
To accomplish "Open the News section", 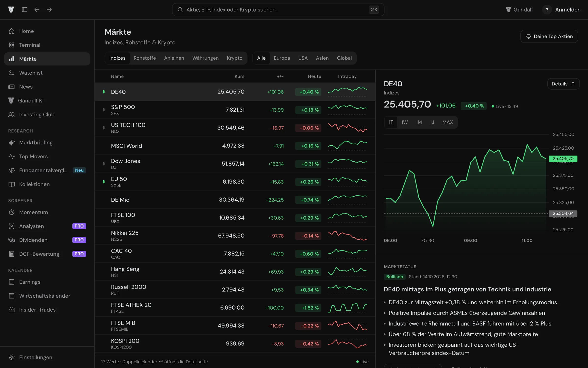I will click(47, 87).
